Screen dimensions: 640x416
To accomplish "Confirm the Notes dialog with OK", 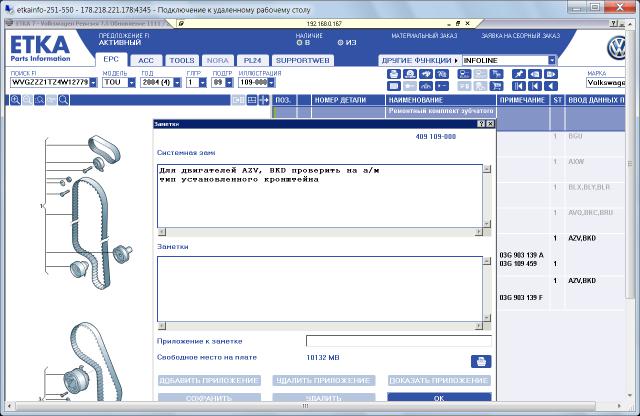I will tap(439, 398).
